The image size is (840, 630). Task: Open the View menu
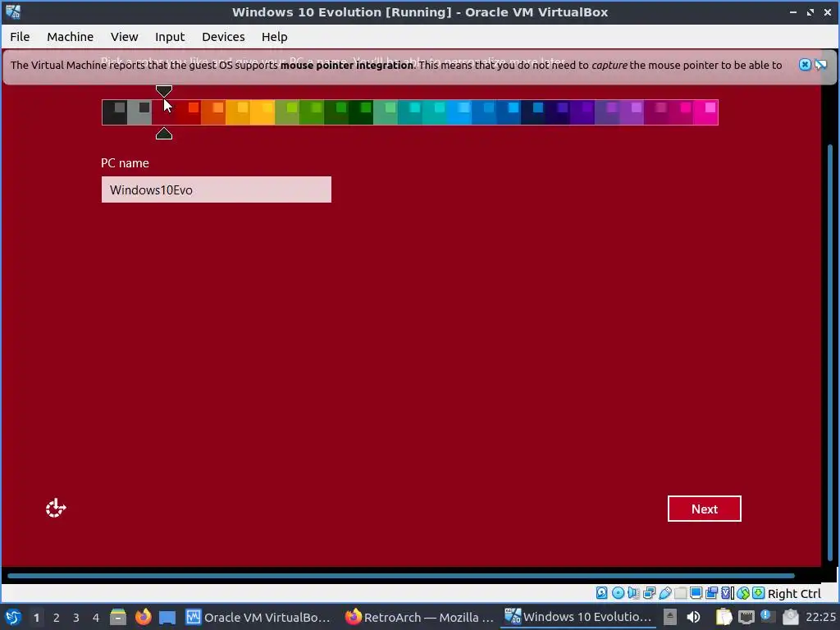tap(125, 36)
